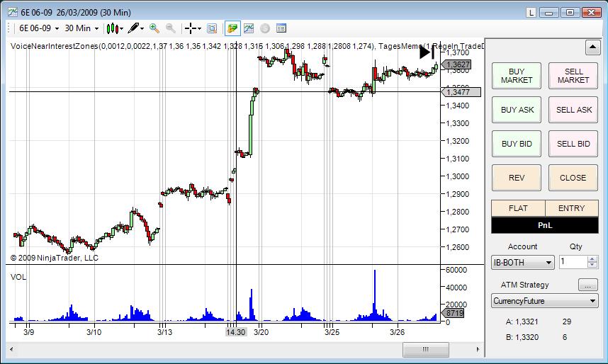The image size is (608, 364).
Task: Expand the drawing tools dropdown arrow
Action: tap(142, 29)
